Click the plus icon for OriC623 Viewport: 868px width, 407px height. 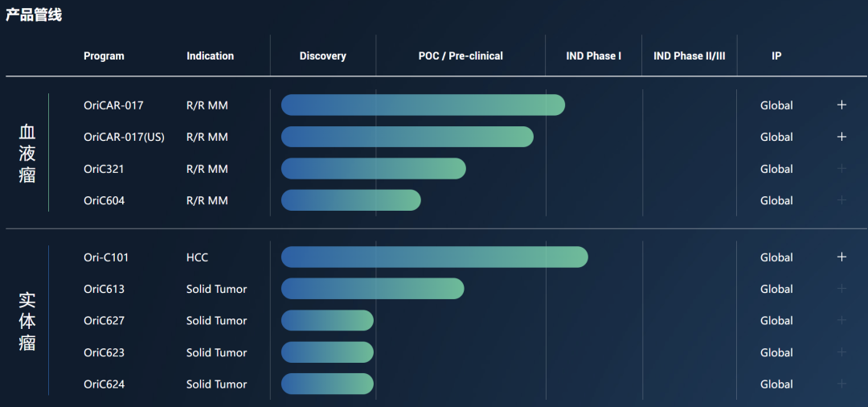coord(841,352)
